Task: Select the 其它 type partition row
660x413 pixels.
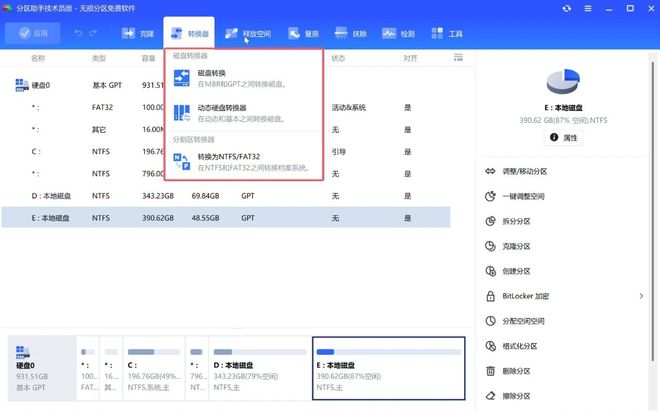Action: pos(226,129)
